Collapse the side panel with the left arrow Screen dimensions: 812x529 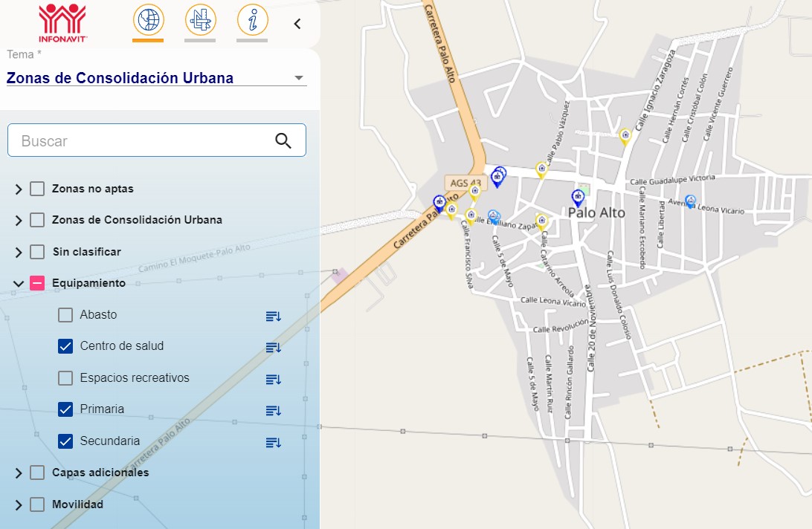[x=297, y=24]
